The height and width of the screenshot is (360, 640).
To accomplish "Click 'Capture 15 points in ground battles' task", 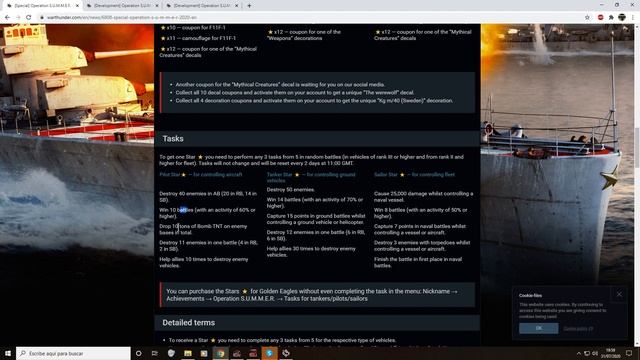I will 316,219.
